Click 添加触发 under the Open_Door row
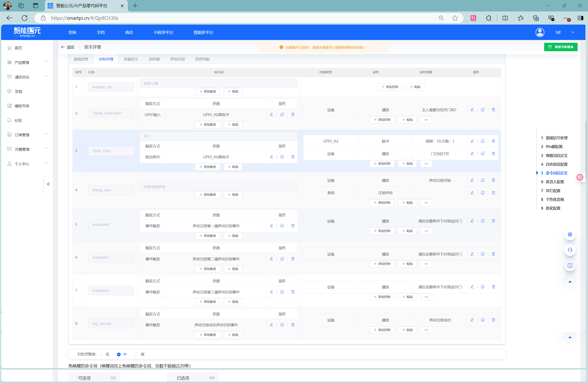The height and width of the screenshot is (383, 588). 207,167
